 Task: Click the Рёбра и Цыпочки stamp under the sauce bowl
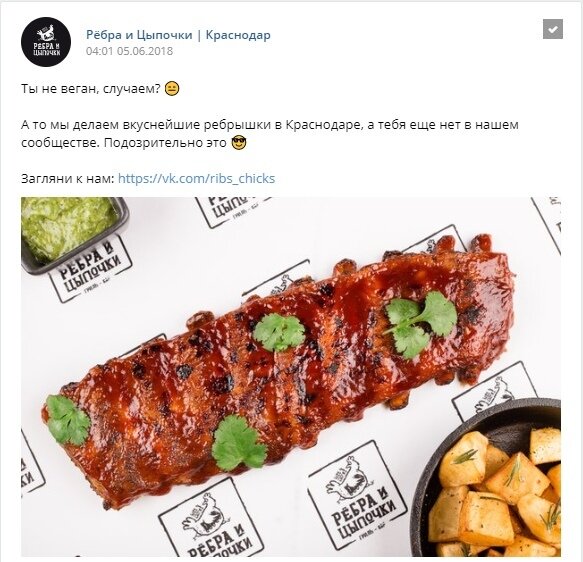tap(90, 268)
